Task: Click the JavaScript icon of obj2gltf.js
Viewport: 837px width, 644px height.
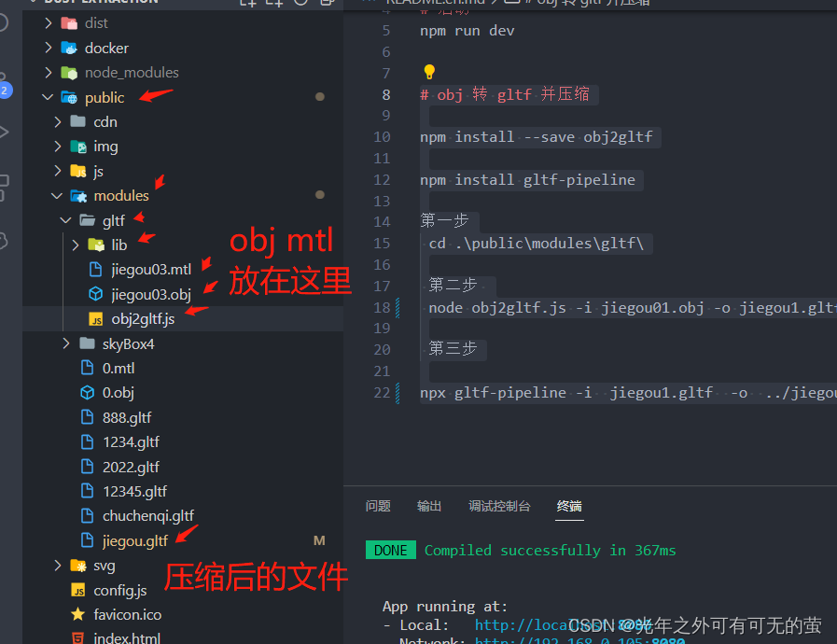Action: (x=95, y=317)
